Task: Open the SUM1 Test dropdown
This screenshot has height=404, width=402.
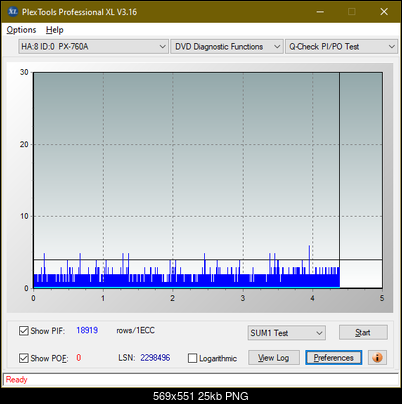Action: tap(287, 333)
